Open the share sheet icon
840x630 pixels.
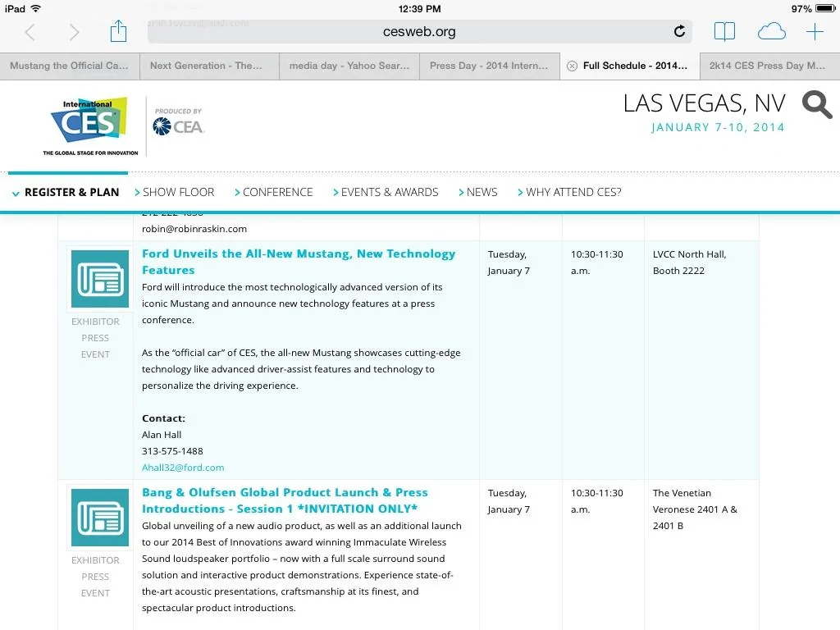click(x=118, y=31)
